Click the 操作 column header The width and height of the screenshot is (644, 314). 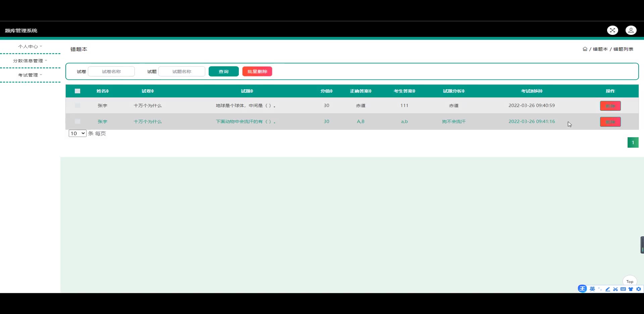click(610, 91)
